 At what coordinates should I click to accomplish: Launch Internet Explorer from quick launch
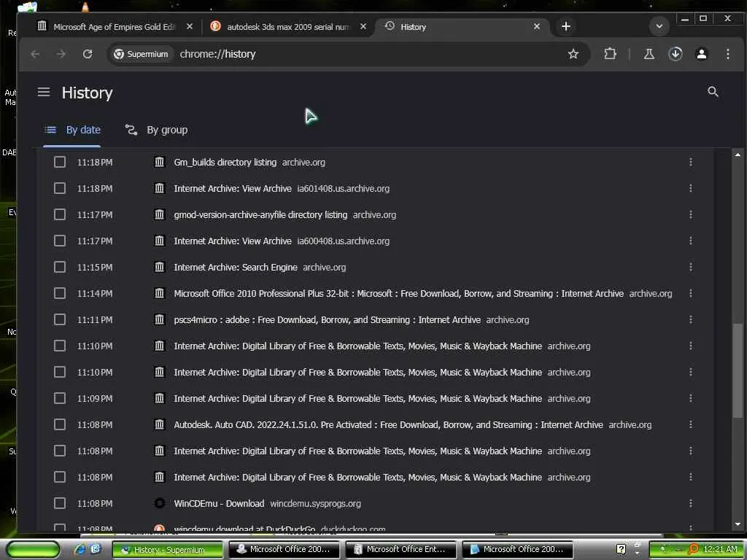[80, 549]
